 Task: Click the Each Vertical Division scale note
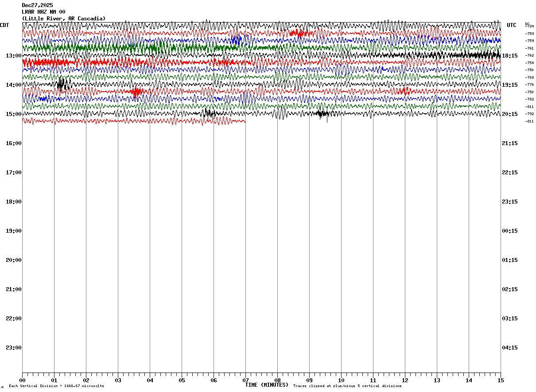pos(56,386)
